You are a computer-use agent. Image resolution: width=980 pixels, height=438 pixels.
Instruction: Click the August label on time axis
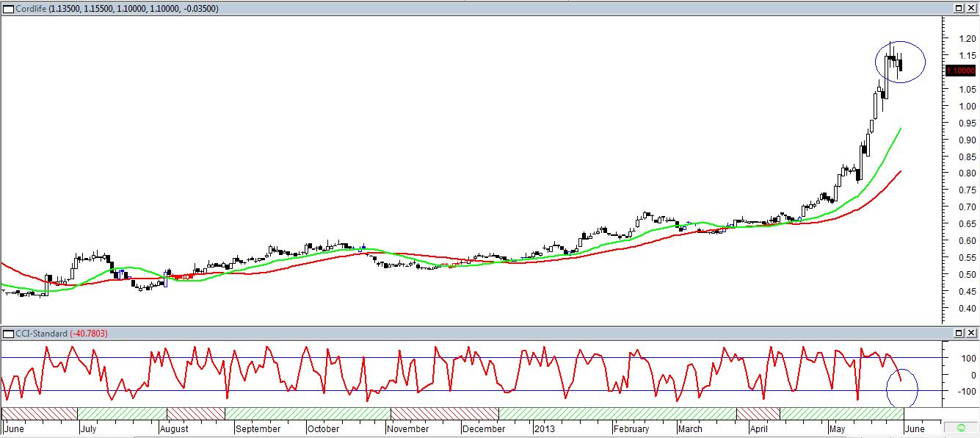[173, 428]
